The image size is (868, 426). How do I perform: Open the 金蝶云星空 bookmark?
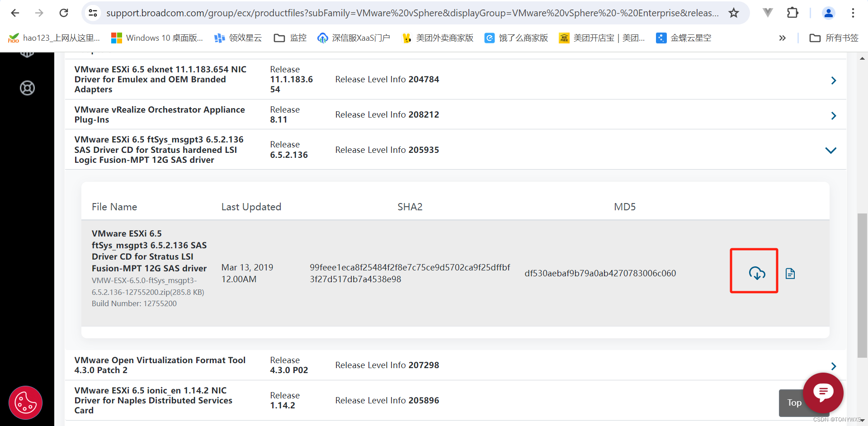tap(684, 38)
